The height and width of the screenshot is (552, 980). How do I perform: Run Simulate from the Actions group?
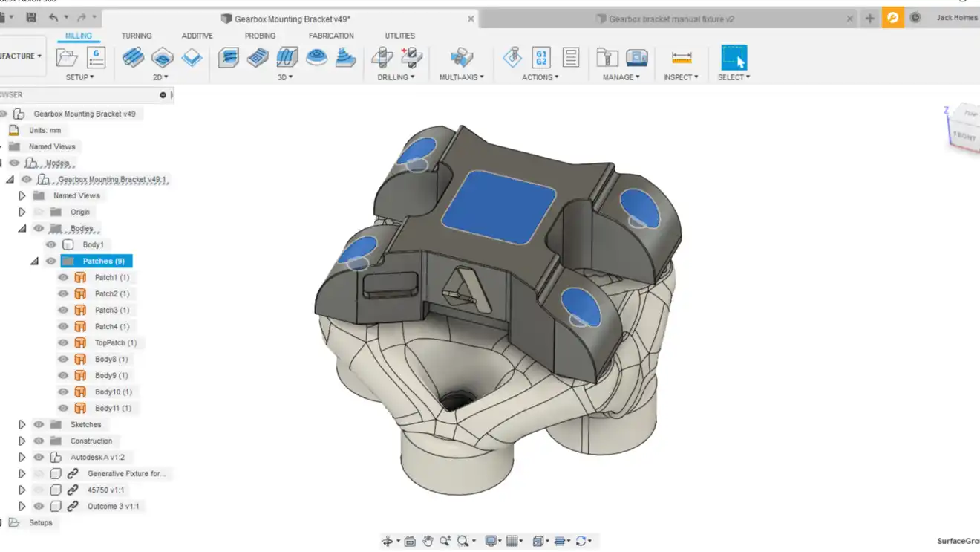click(x=512, y=57)
